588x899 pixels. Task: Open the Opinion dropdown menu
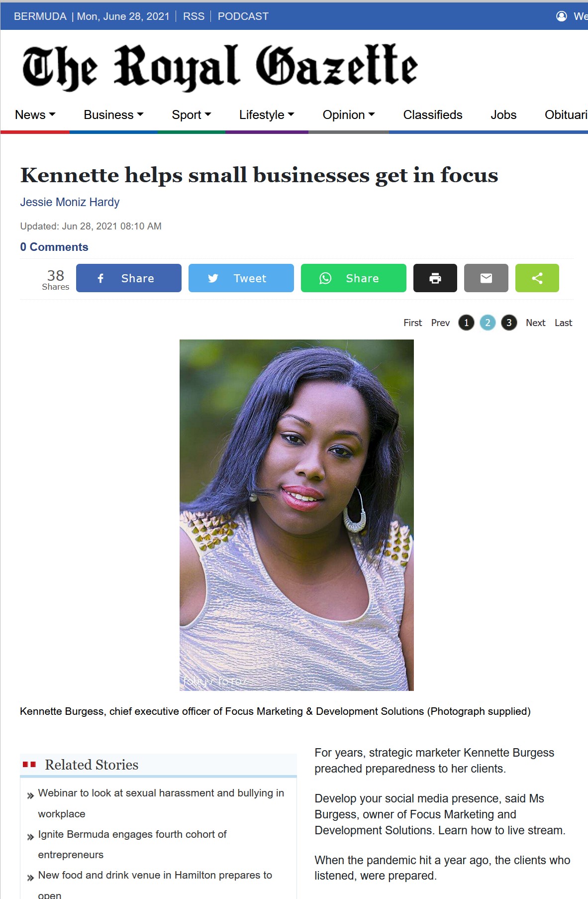click(x=349, y=115)
